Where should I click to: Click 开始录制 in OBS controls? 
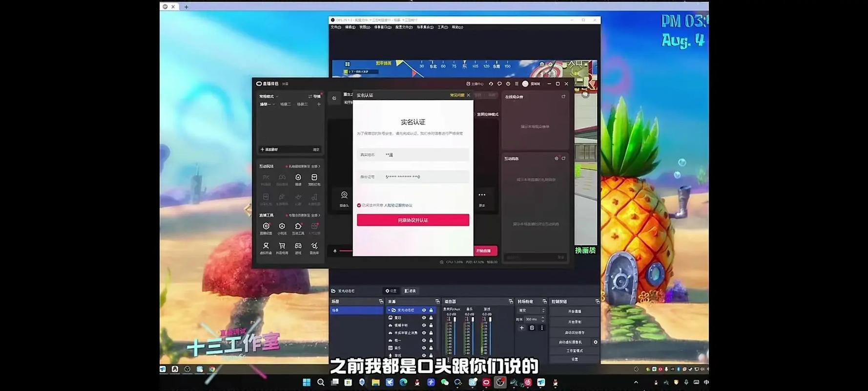coord(574,322)
